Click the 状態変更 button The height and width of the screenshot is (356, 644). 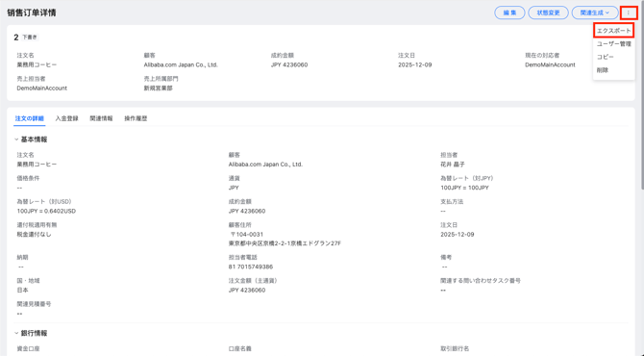coord(548,13)
